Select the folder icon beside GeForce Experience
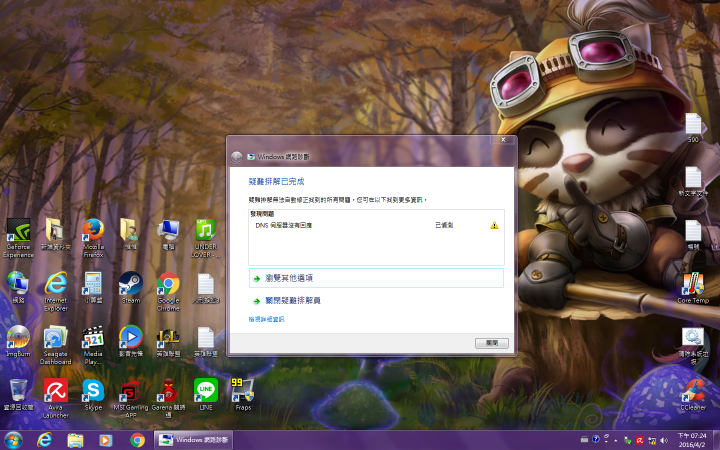The image size is (720, 450). (56, 234)
